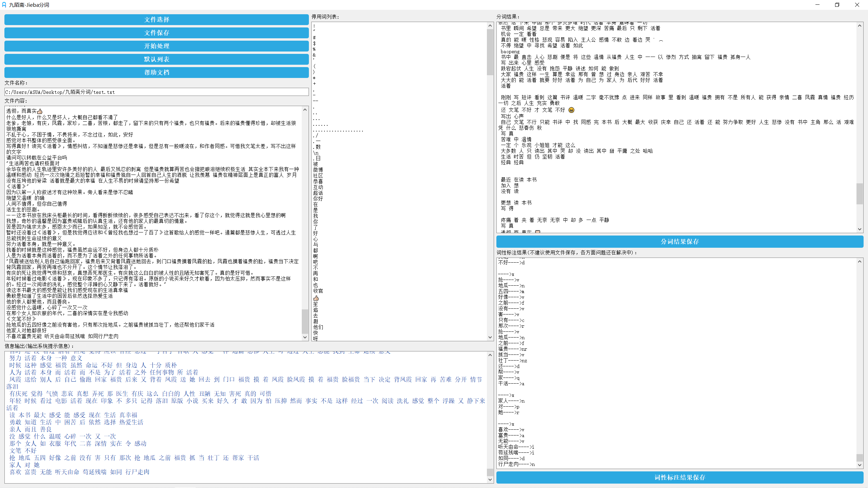Click down arrow of 词性标注结果 scrollbar

860,465
